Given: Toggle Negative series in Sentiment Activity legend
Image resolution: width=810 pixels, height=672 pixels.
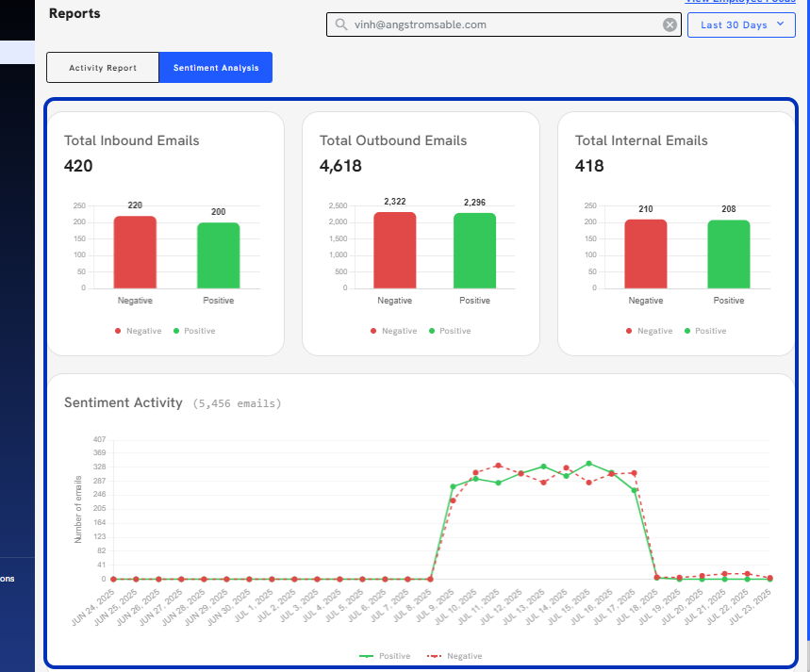Looking at the screenshot, I should pos(455,656).
